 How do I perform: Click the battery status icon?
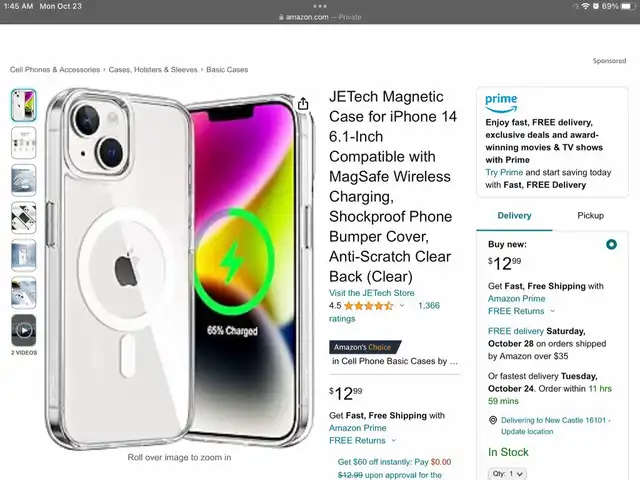628,6
